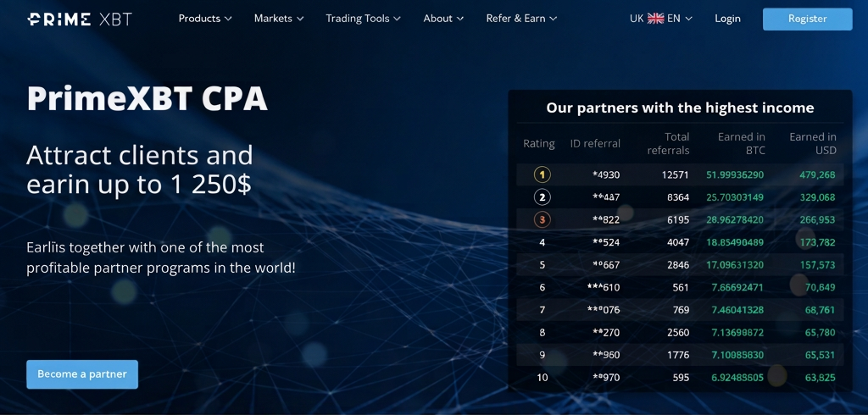Select the Earned in BTC column header
Screen dimensions: 868x415
741,143
